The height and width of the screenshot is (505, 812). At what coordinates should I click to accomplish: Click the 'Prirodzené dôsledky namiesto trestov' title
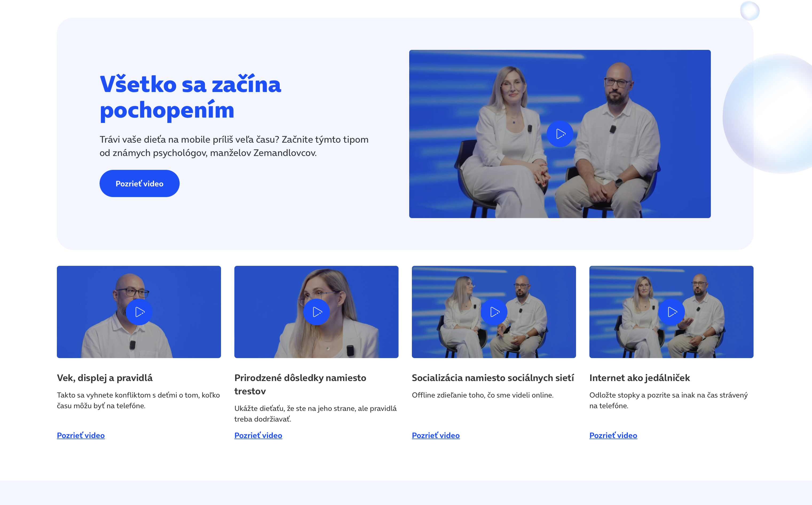[300, 384]
